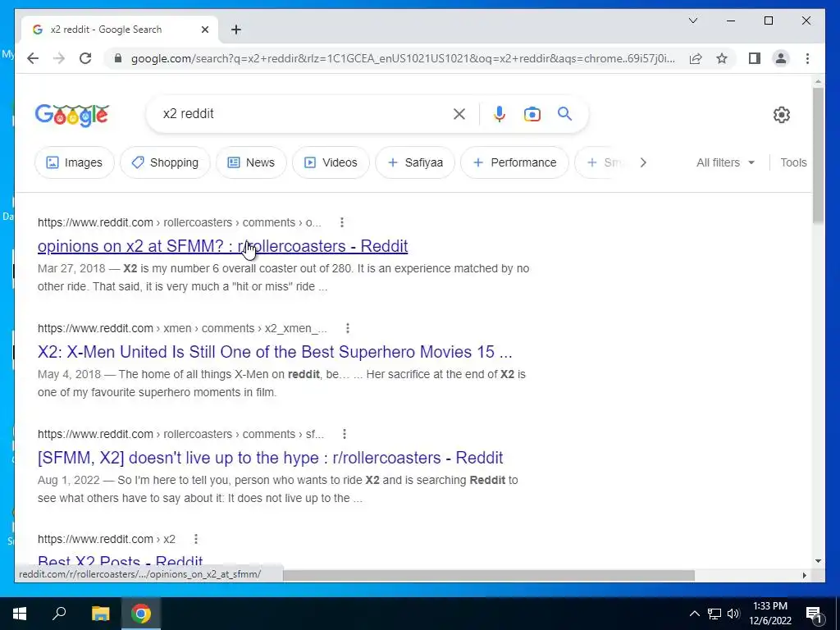840x630 pixels.
Task: Click the browser back arrow
Action: [x=33, y=58]
